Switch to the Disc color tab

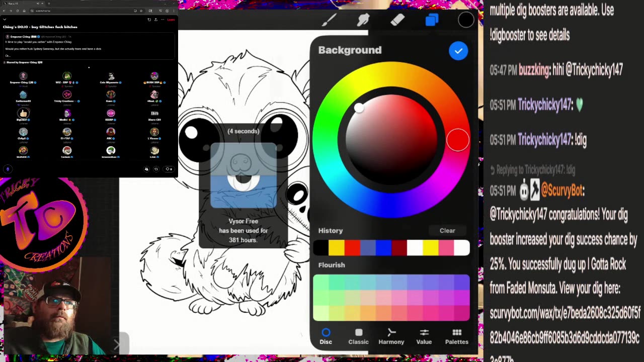click(x=326, y=336)
